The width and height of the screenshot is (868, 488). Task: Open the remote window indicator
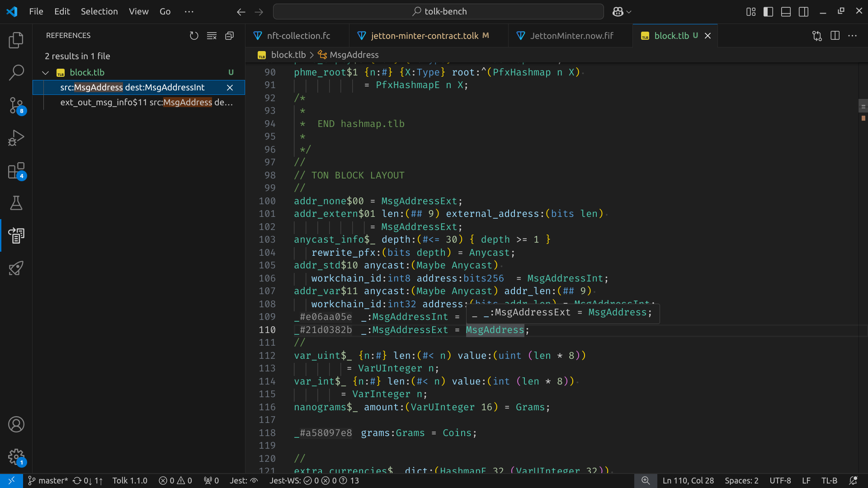click(x=11, y=481)
